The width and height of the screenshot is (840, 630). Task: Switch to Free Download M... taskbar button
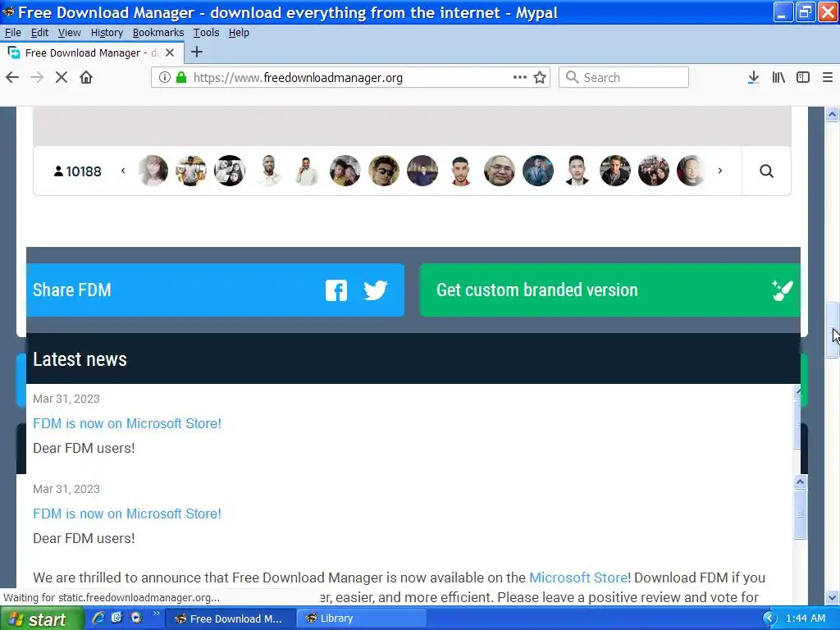231,619
